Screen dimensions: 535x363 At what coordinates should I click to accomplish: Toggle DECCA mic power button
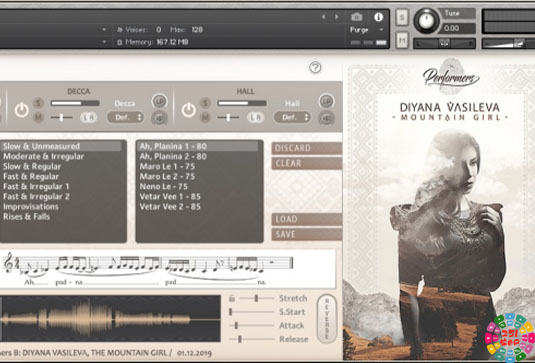pyautogui.click(x=21, y=110)
